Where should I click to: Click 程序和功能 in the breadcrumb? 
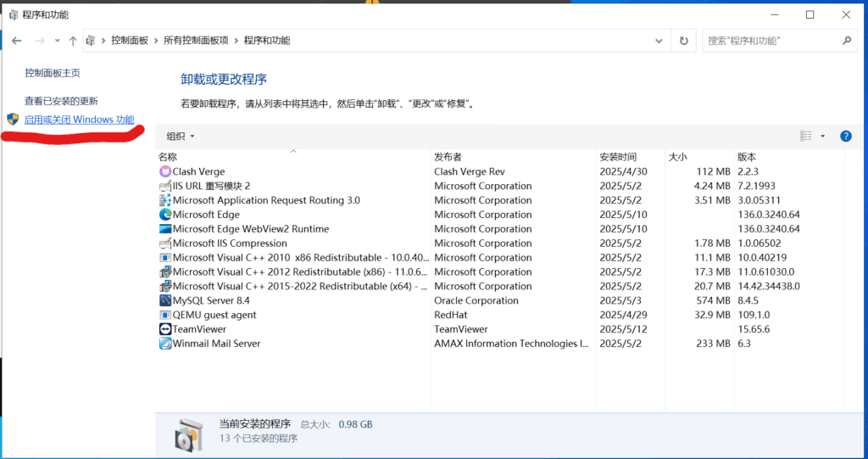point(267,41)
